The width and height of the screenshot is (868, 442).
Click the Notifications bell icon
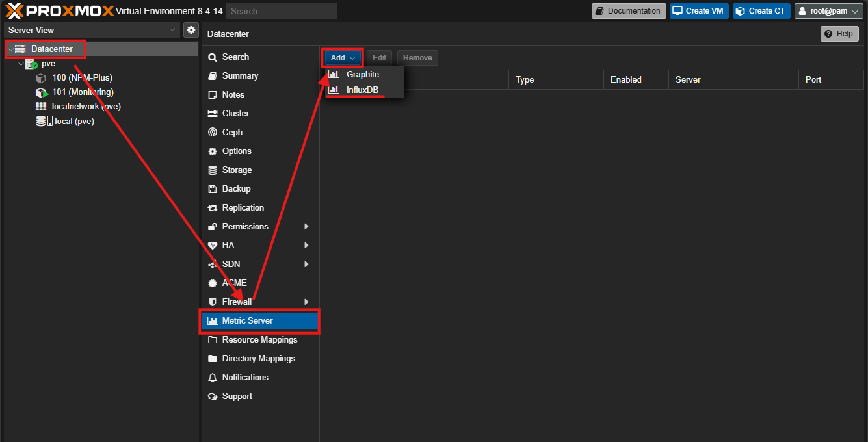click(x=212, y=378)
